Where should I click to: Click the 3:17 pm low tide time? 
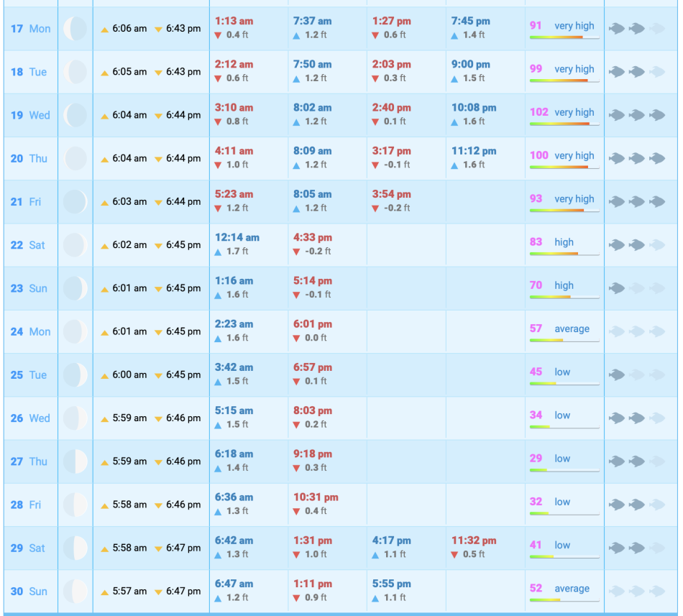point(391,151)
